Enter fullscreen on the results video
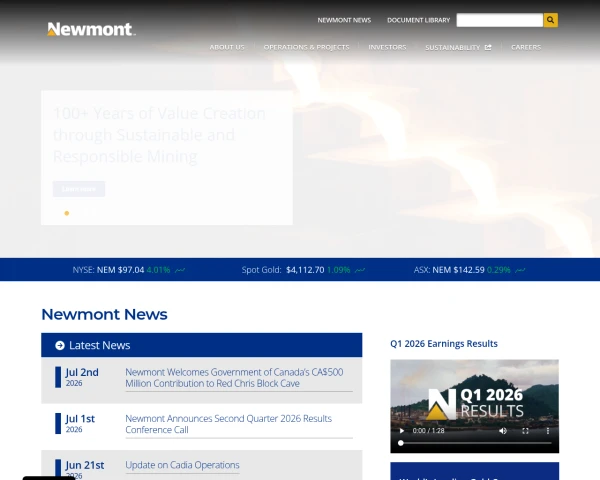The image size is (600, 480). (x=525, y=431)
